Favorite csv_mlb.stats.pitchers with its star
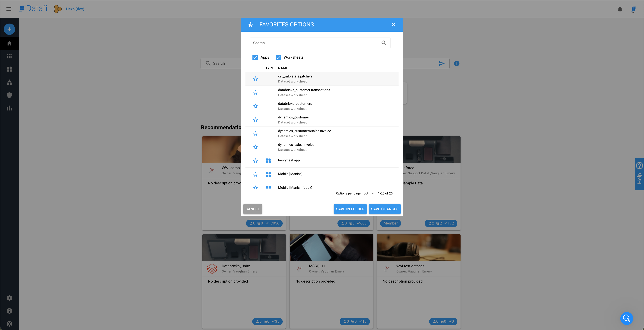The width and height of the screenshot is (644, 330). pyautogui.click(x=255, y=79)
